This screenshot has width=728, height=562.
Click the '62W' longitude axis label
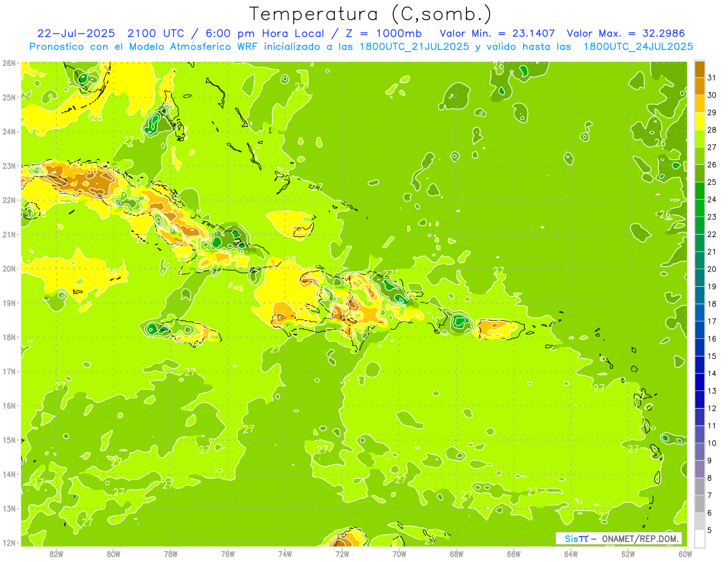[x=628, y=554]
